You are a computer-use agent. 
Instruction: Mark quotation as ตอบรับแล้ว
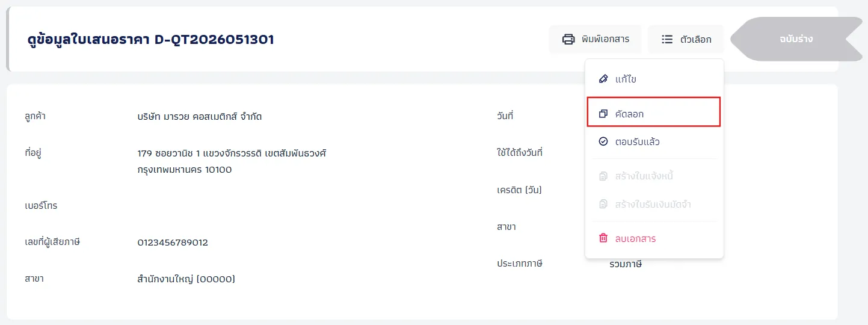(654, 142)
